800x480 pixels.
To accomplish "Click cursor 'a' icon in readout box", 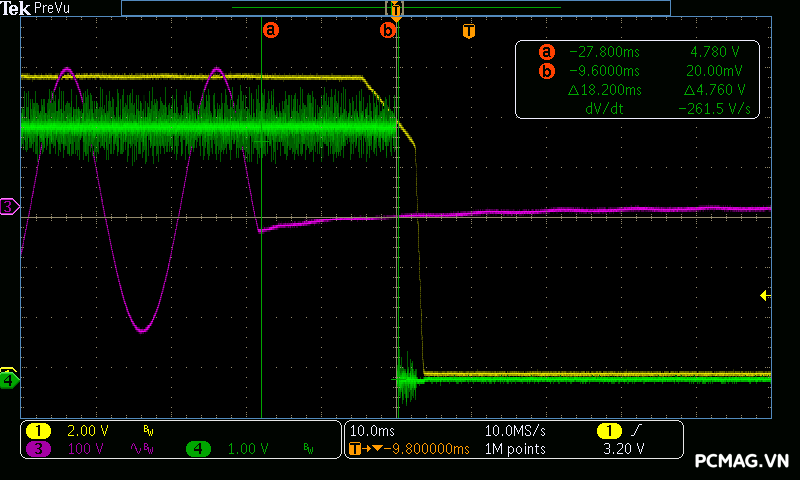I will pos(546,52).
